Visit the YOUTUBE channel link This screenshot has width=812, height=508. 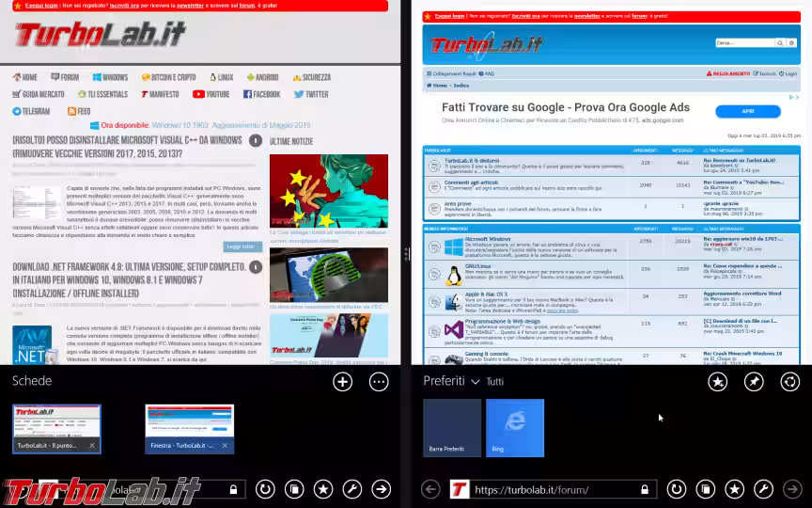(211, 94)
